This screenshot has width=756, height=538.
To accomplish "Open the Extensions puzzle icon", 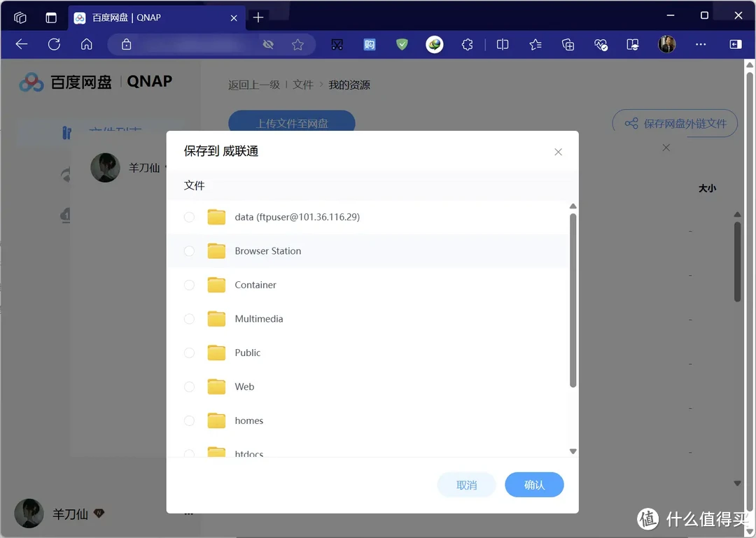I will point(467,45).
